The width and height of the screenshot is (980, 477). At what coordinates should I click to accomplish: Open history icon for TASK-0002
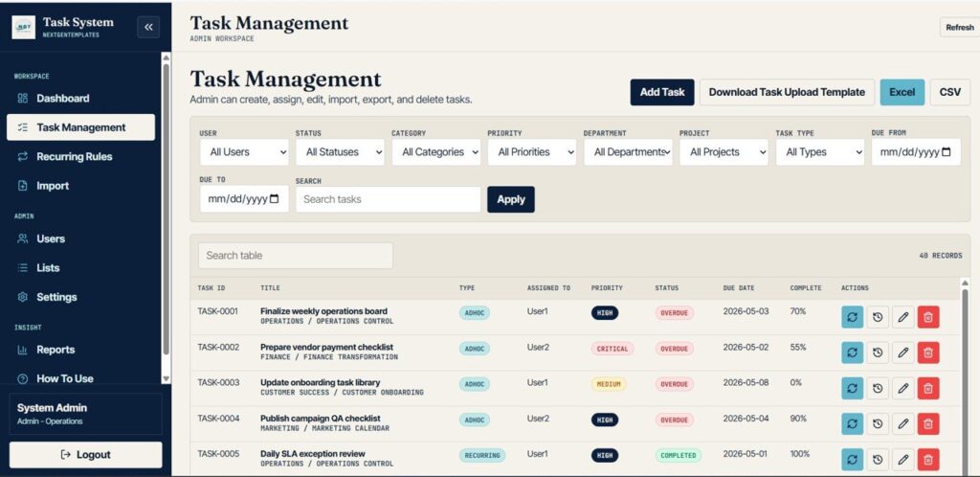(878, 352)
